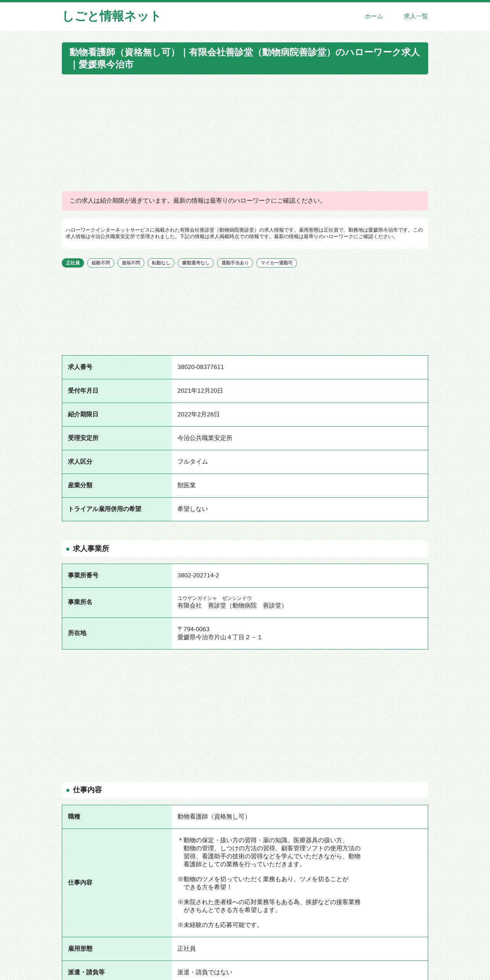This screenshot has height=980, width=490.
Task: Click the 求人番号 label
Action: [x=80, y=367]
